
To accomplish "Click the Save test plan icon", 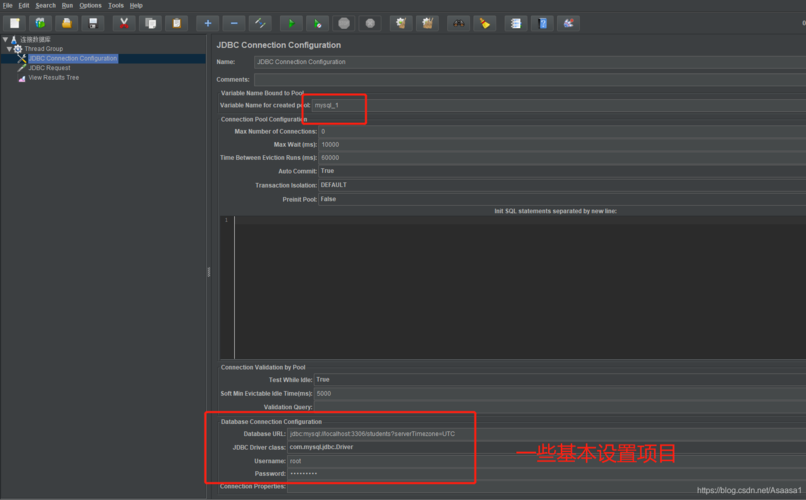I will (x=93, y=23).
